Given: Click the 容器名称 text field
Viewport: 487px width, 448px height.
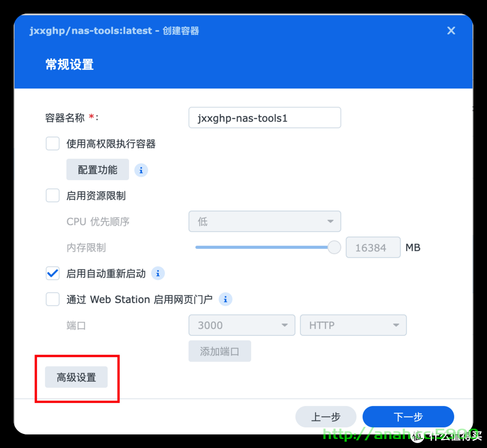Looking at the screenshot, I should click(265, 118).
